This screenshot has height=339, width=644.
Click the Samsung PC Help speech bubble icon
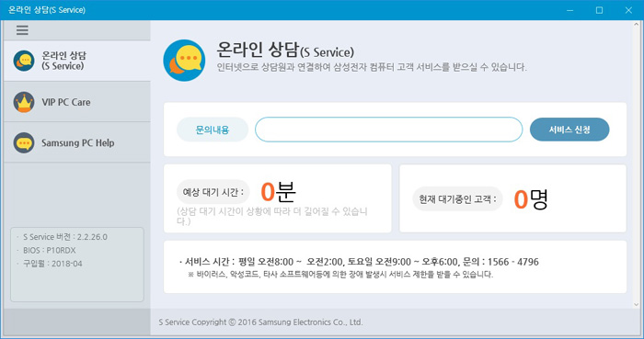[x=24, y=142]
